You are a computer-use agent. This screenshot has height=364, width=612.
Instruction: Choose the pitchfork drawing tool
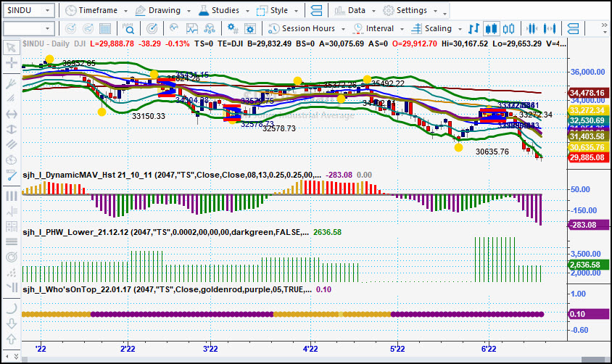pos(12,84)
